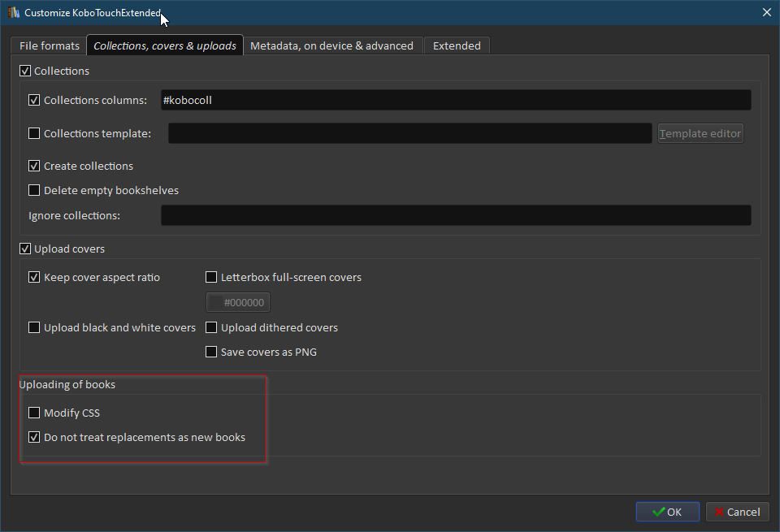Open the Template editor button
This screenshot has height=532, width=780.
(x=700, y=133)
